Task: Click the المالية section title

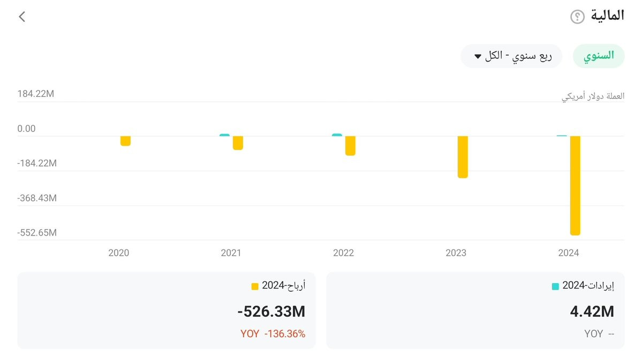Action: pos(607,16)
